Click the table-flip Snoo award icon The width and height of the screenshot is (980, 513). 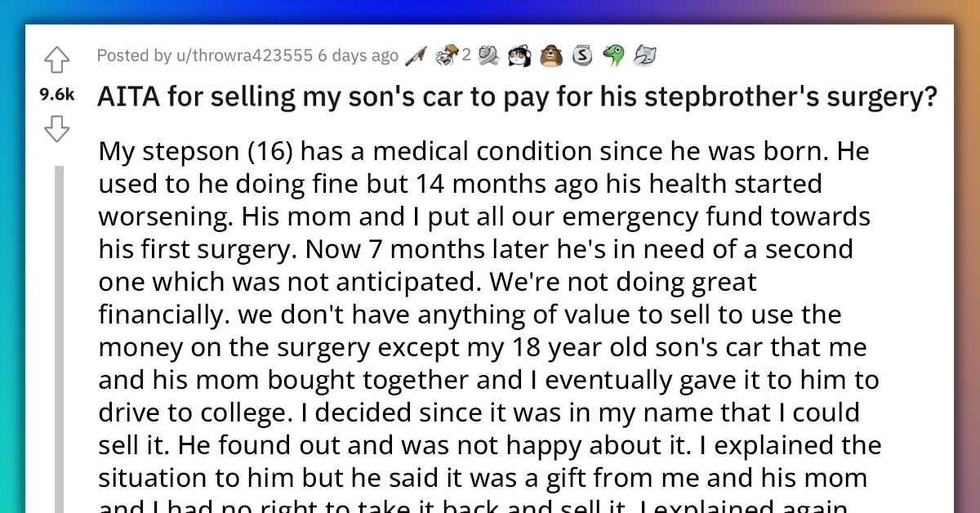(447, 54)
